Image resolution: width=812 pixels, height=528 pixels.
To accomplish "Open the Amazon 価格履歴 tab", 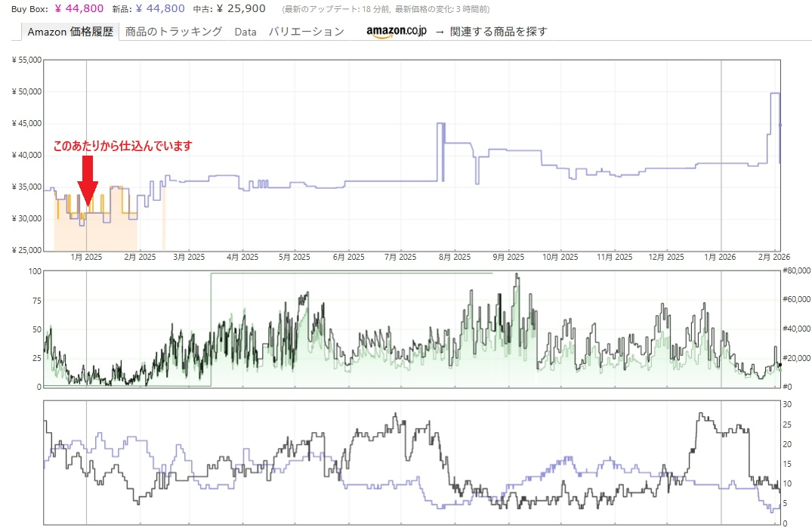I will [x=70, y=32].
